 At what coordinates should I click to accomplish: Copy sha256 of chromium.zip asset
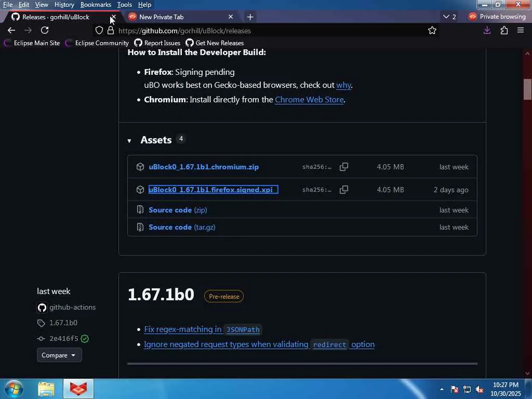click(344, 167)
